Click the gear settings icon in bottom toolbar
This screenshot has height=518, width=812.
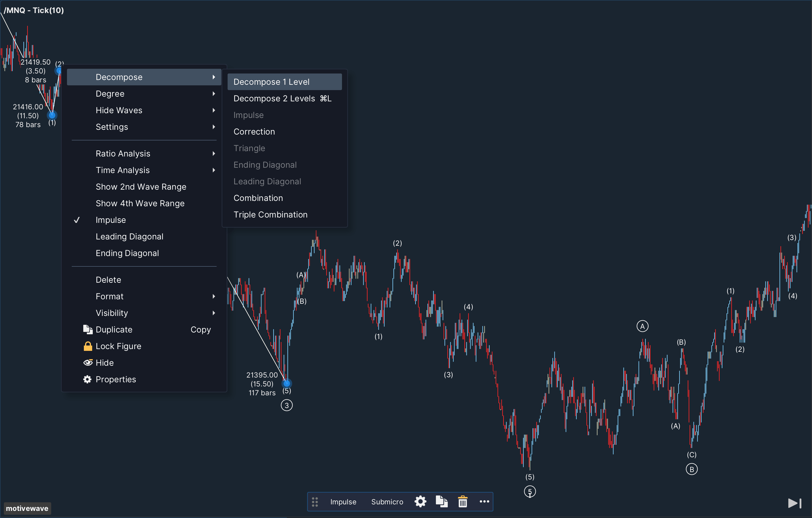coord(420,501)
